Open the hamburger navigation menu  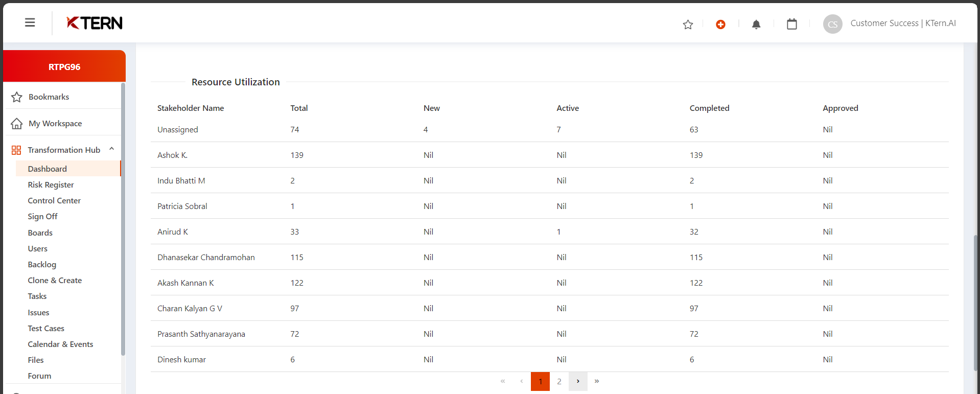pyautogui.click(x=30, y=22)
